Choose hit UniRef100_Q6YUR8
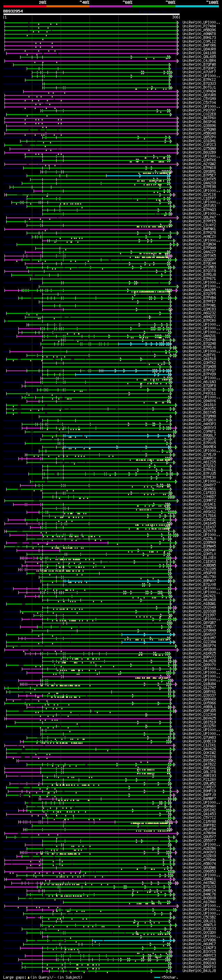Screen dimensions: 222x980 (x=199, y=95)
